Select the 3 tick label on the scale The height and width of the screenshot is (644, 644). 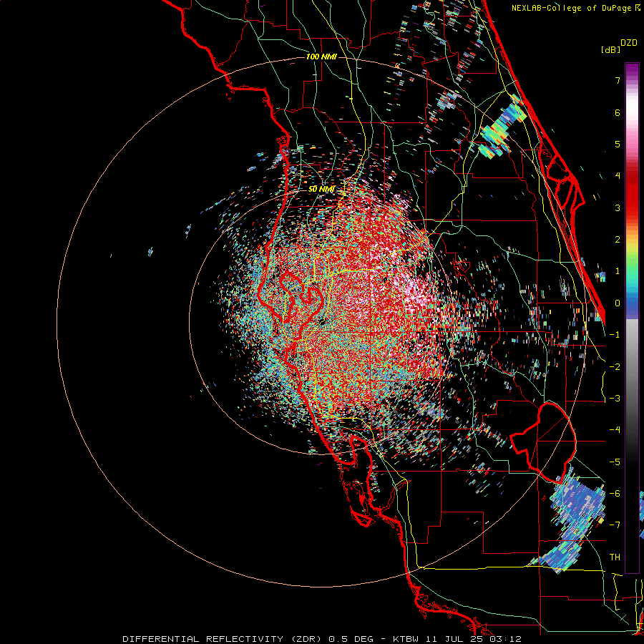tap(618, 208)
